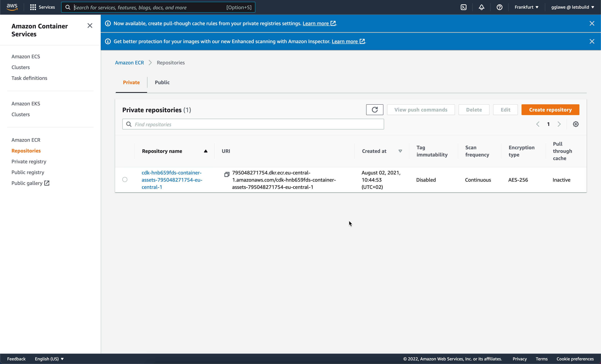The width and height of the screenshot is (601, 364).
Task: Click the Find repositories search field
Action: tap(253, 124)
